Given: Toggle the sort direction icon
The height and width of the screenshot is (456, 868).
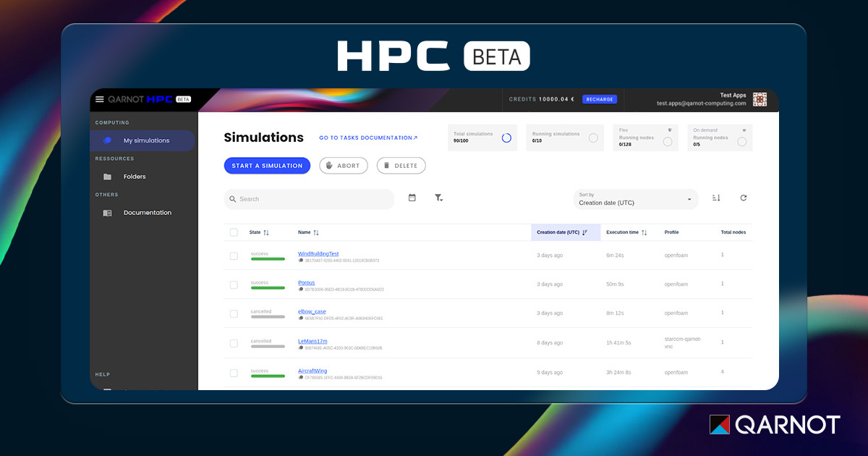Looking at the screenshot, I should pos(716,198).
